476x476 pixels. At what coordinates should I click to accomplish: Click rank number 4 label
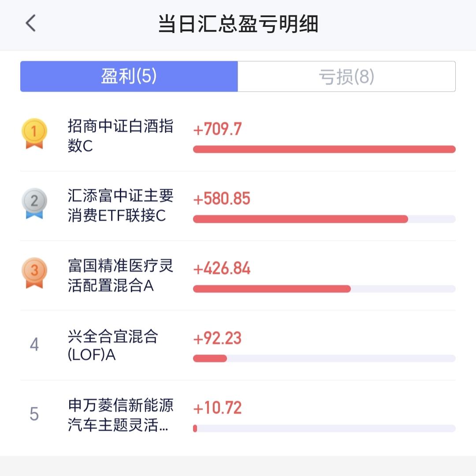[34, 344]
